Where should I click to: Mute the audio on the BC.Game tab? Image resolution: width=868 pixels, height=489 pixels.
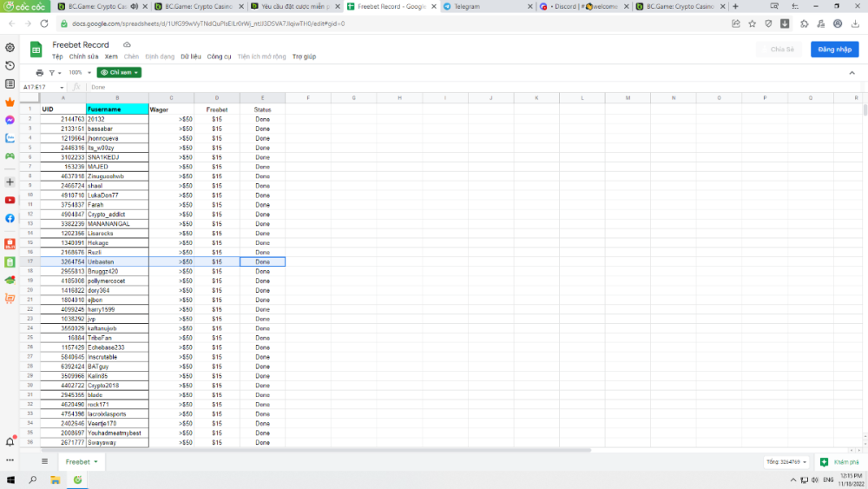tap(135, 6)
